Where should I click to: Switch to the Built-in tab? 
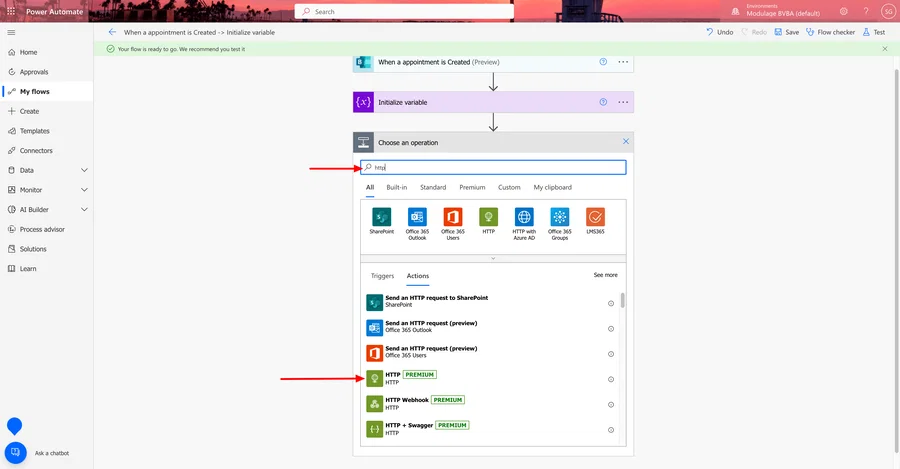coord(397,187)
